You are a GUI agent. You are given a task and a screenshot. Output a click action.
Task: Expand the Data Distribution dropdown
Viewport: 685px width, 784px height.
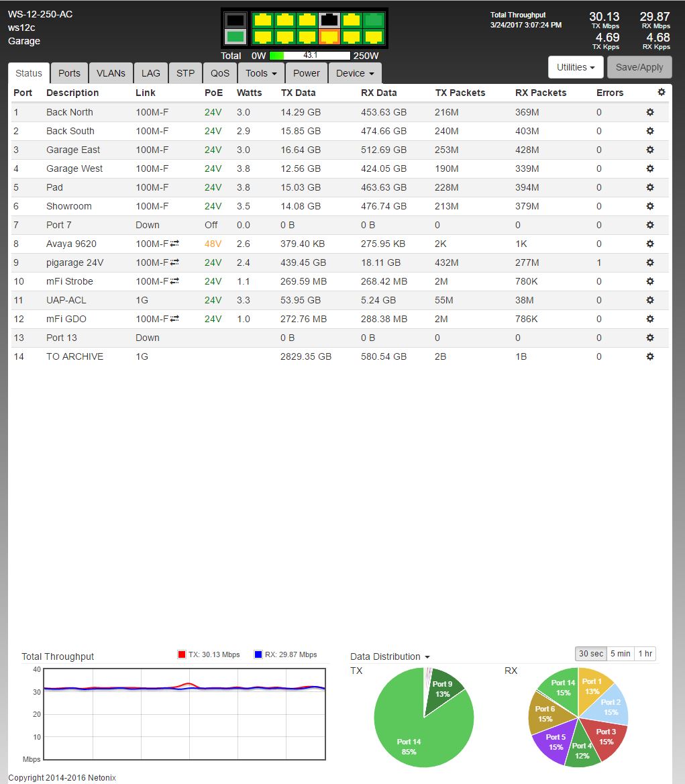[390, 656]
